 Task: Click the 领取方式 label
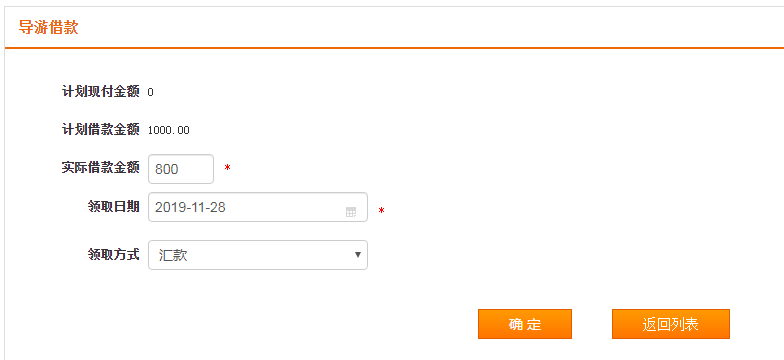tap(113, 254)
